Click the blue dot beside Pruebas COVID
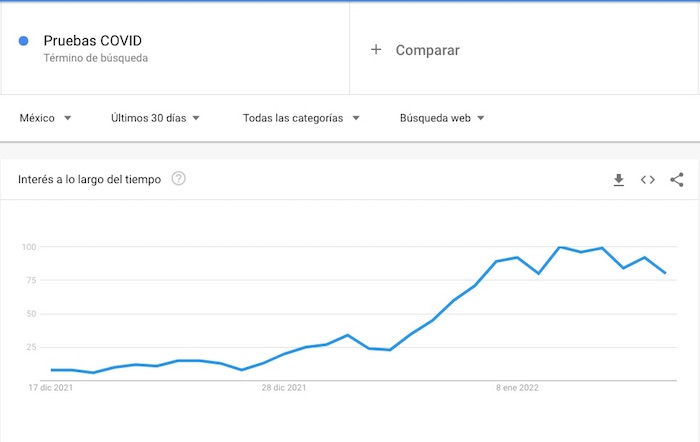This screenshot has height=442, width=700. (23, 41)
